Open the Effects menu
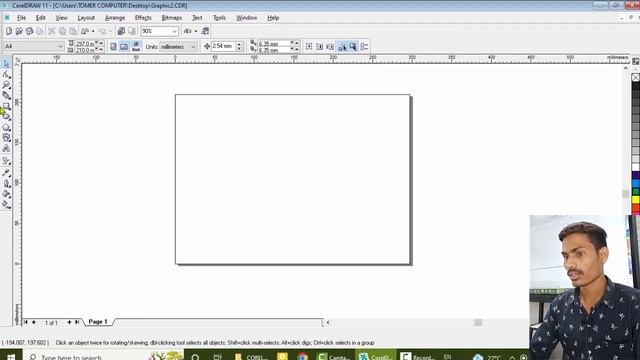The height and width of the screenshot is (360, 640). point(143,18)
